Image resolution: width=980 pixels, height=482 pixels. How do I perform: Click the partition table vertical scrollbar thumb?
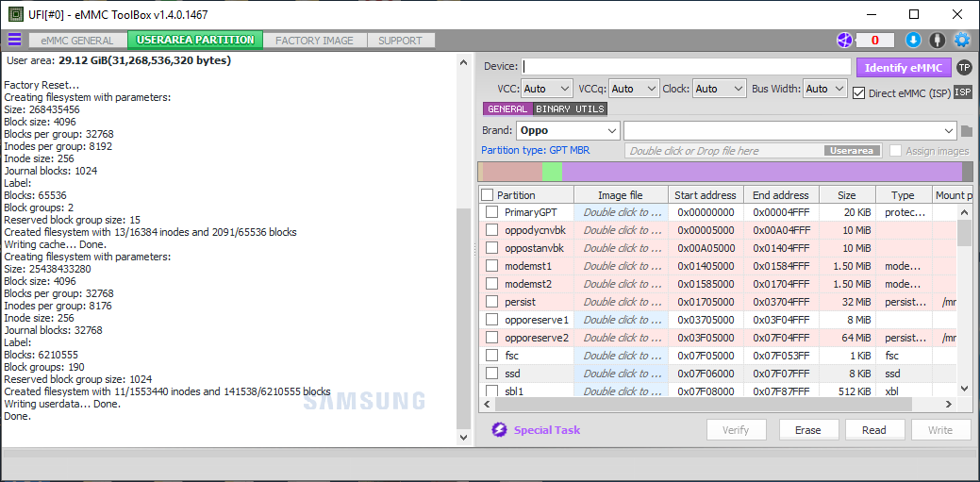(964, 233)
